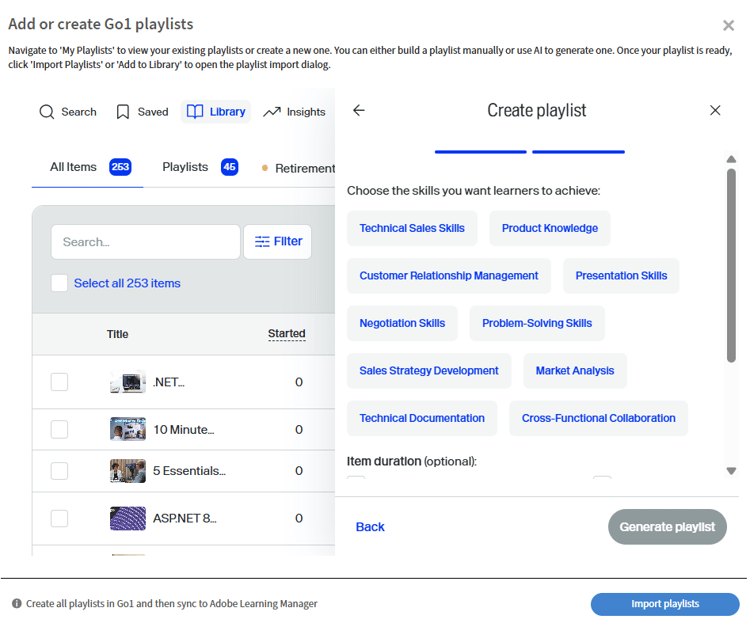The width and height of the screenshot is (750, 623).
Task: Toggle the Select all 253 items checkbox
Action: click(x=60, y=283)
